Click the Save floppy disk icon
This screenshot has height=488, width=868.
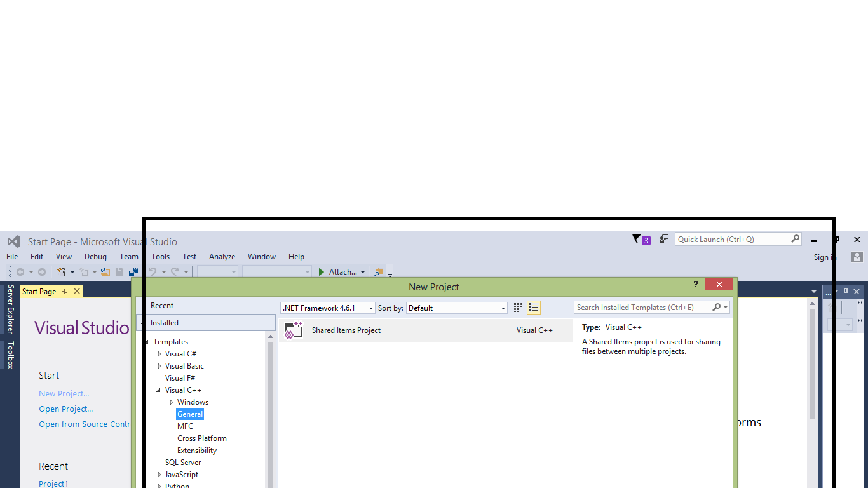(x=119, y=272)
